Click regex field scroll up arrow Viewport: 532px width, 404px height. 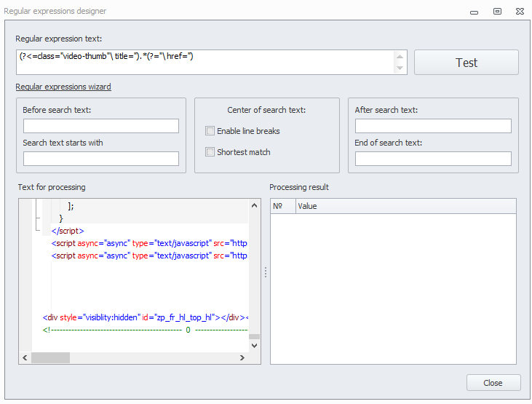coord(400,57)
